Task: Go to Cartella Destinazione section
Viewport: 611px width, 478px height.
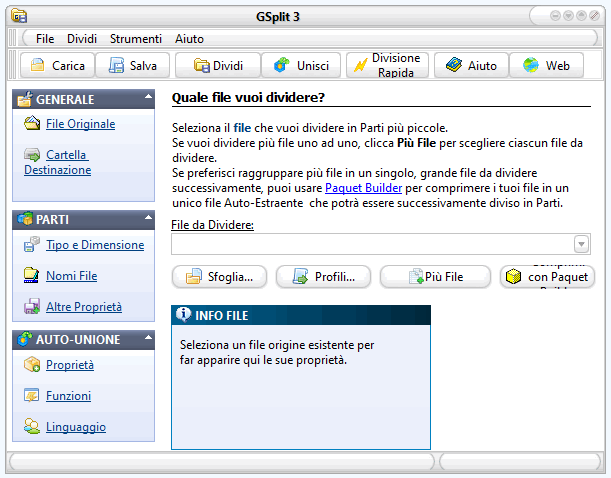Action: (x=58, y=162)
